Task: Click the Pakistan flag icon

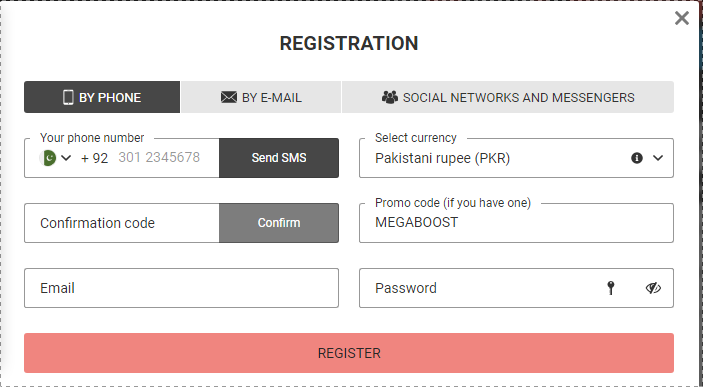Action: click(x=48, y=158)
